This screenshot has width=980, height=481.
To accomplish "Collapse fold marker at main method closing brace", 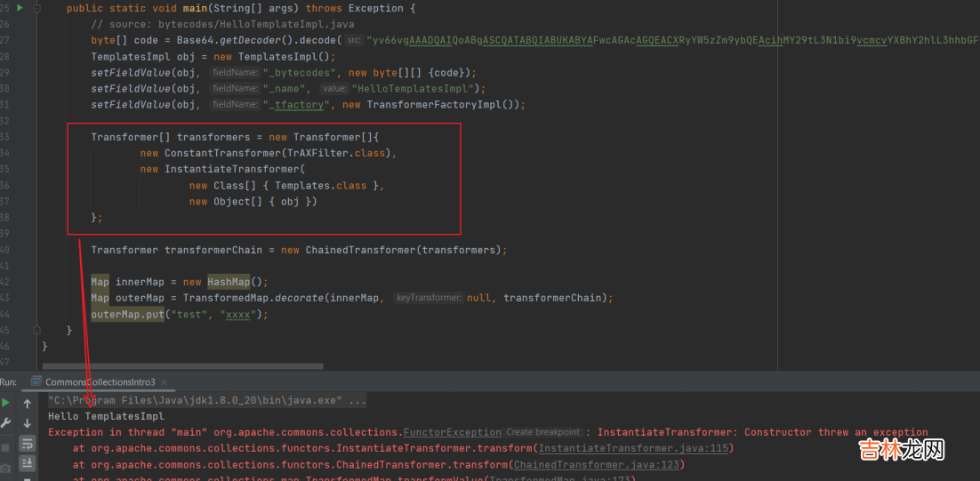I will pos(37,331).
